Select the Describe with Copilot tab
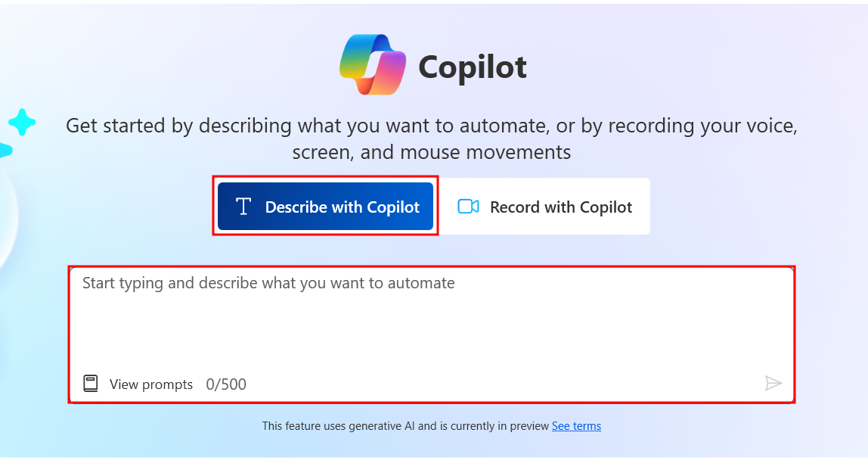Viewport: 868px width, 473px height. [325, 207]
